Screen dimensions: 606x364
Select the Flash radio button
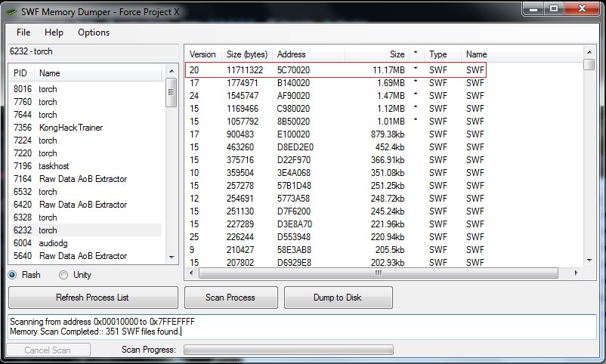[x=13, y=275]
